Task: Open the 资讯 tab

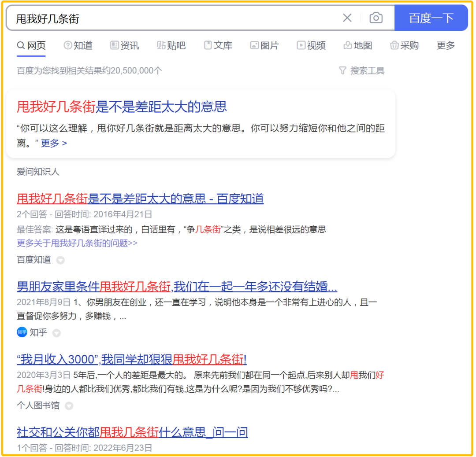Action: 124,46
